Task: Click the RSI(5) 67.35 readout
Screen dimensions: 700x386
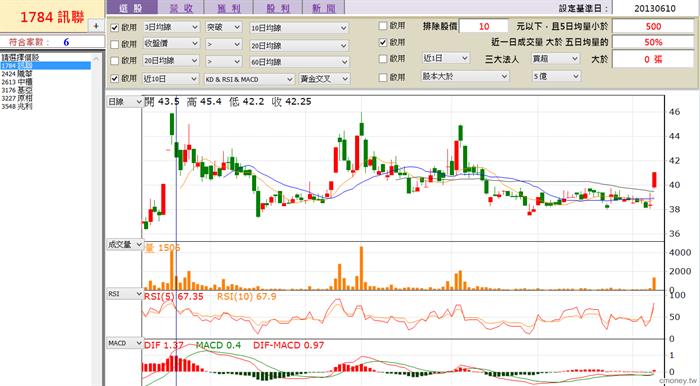Action: 173,296
